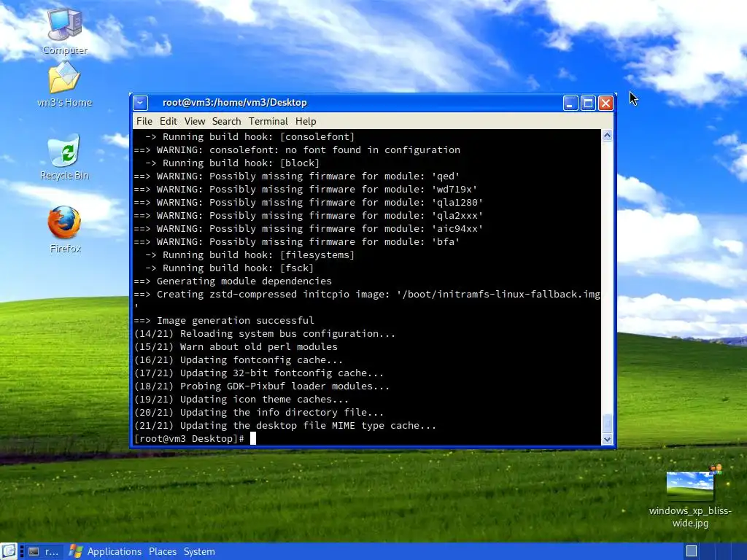Click '(15/21) Warn about old perl modules' line
The height and width of the screenshot is (560, 747).
coord(236,346)
